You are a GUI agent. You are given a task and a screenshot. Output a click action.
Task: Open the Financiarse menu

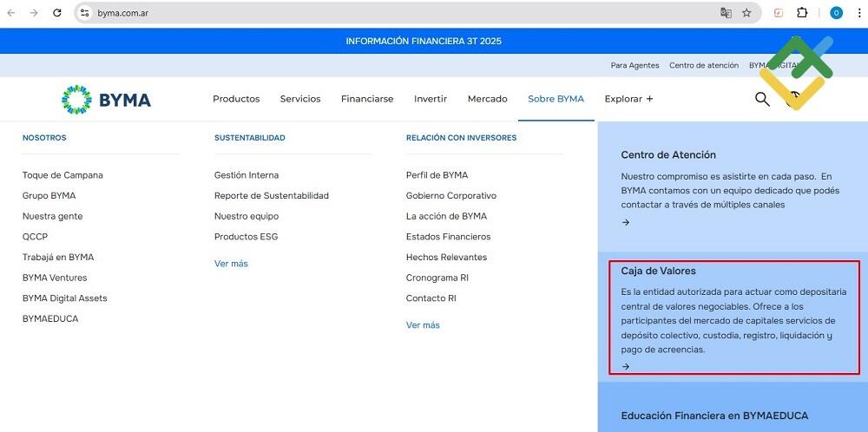point(367,99)
